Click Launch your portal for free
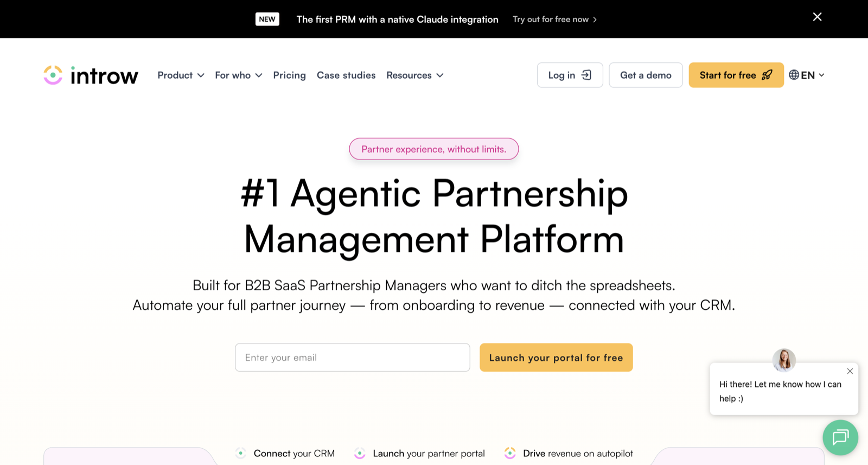 (556, 358)
